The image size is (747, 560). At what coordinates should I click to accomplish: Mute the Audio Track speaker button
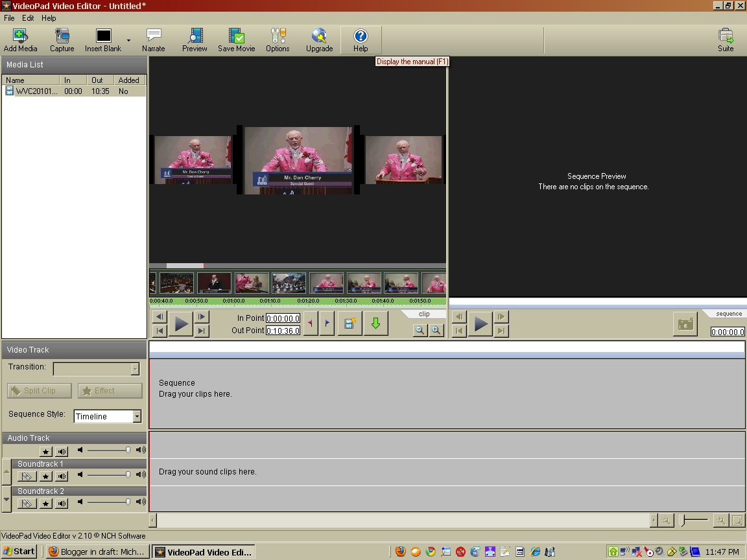point(62,451)
